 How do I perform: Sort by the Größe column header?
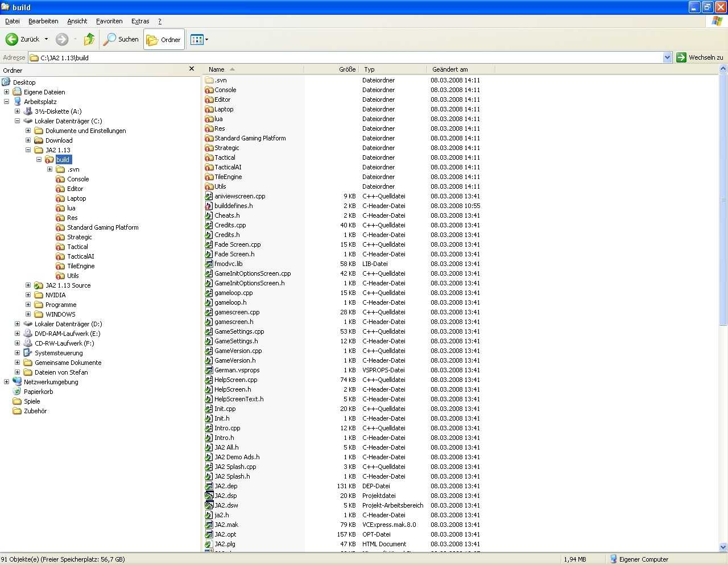pos(346,69)
